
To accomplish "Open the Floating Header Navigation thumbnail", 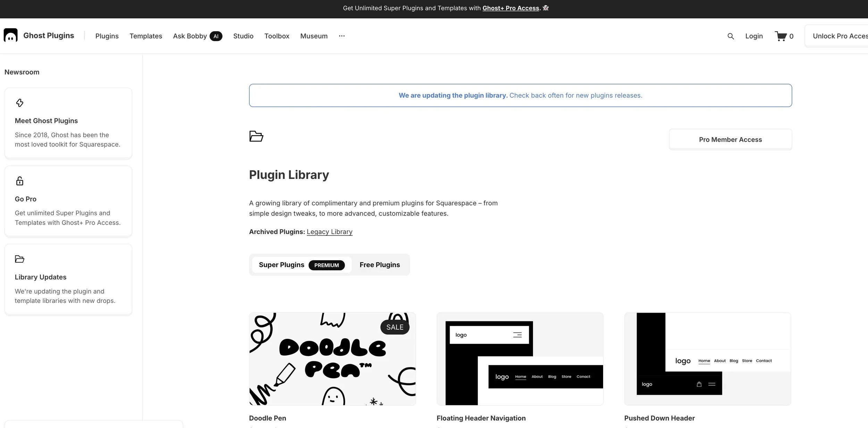I will (x=520, y=359).
